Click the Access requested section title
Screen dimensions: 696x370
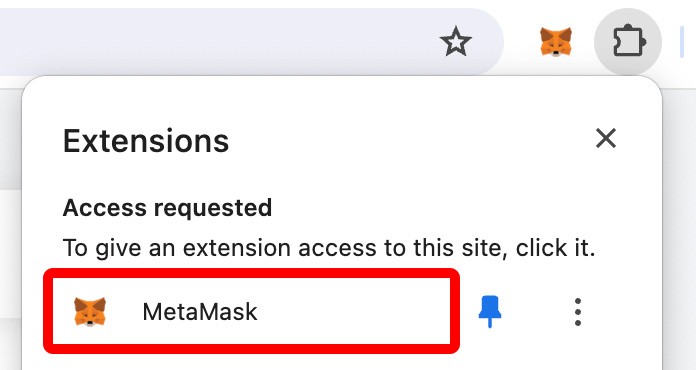coord(167,208)
